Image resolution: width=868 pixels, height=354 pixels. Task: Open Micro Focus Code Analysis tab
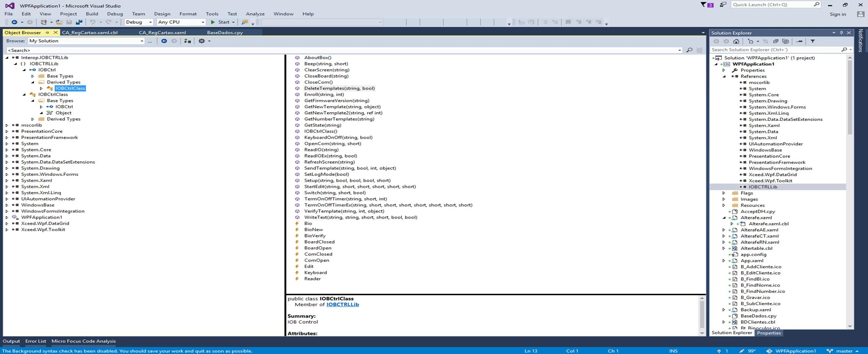pos(84,341)
